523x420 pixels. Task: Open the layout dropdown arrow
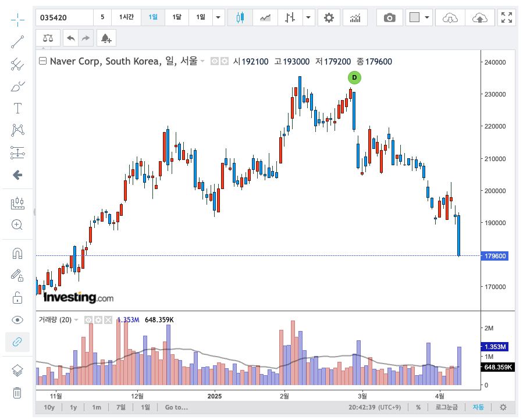[x=427, y=17]
